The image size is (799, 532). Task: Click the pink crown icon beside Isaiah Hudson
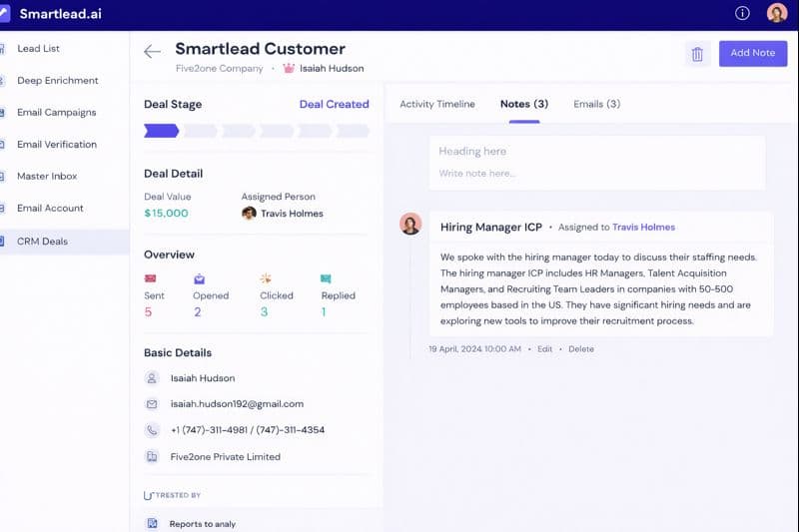pyautogui.click(x=289, y=68)
